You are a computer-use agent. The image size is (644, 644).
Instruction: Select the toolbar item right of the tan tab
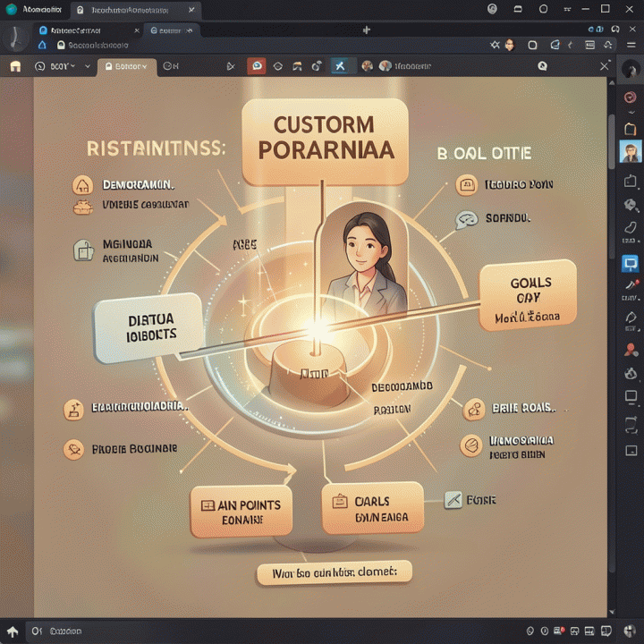[171, 66]
